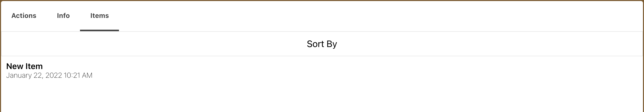Expand the Sort By bar

click(322, 44)
